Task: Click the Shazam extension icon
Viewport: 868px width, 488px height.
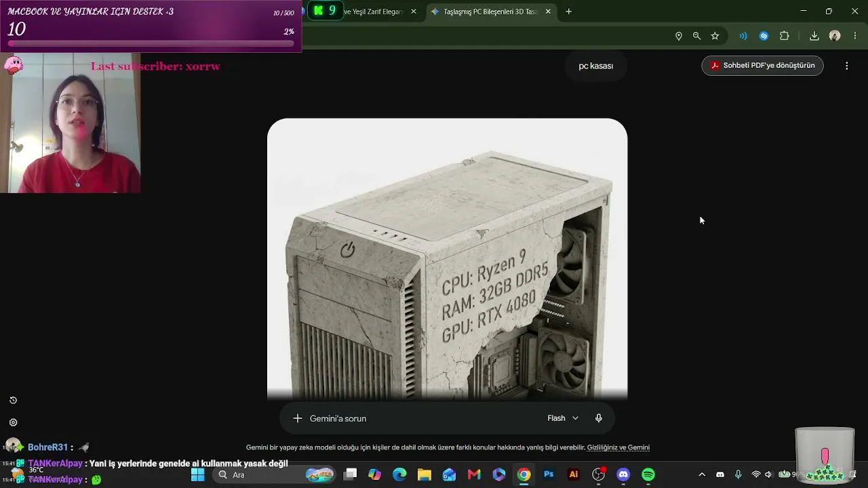Action: pos(764,36)
